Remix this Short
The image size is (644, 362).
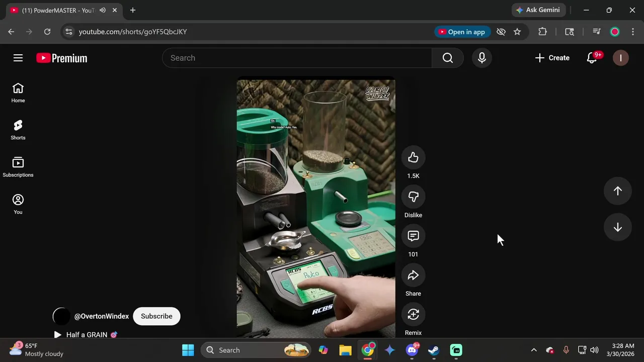tap(413, 314)
